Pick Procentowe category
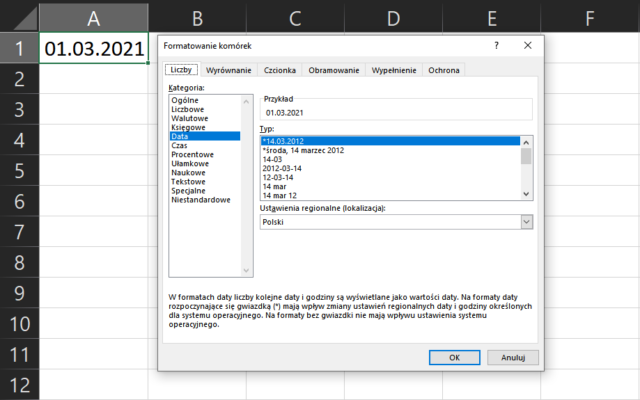640x400 pixels. (x=204, y=155)
